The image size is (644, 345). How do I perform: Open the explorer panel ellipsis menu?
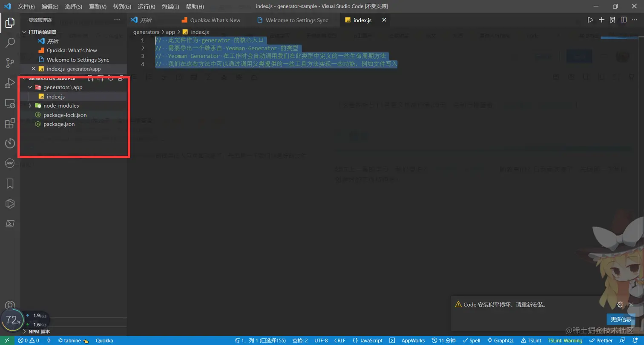(x=117, y=20)
